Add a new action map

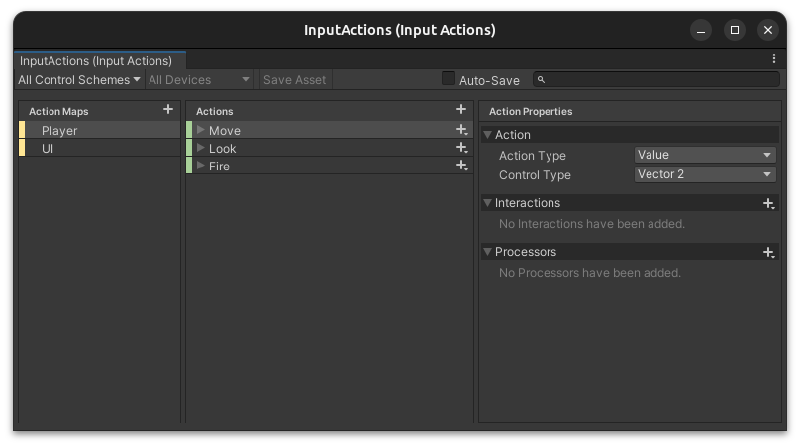(168, 110)
